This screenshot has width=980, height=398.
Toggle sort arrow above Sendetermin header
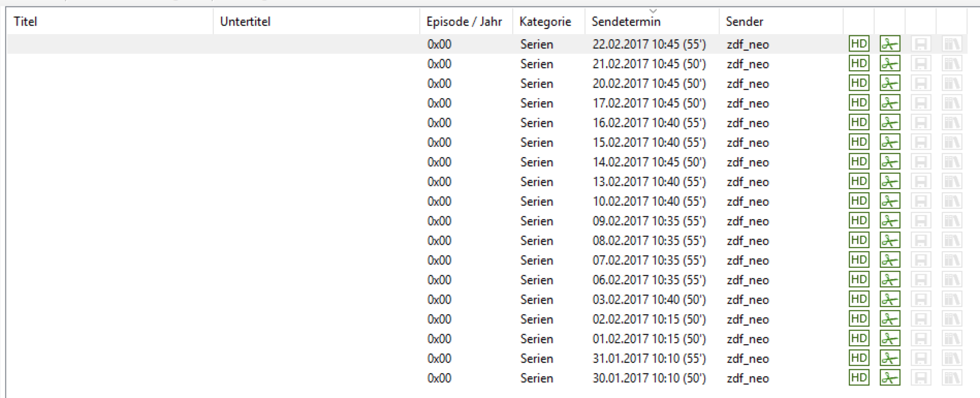coord(653,11)
